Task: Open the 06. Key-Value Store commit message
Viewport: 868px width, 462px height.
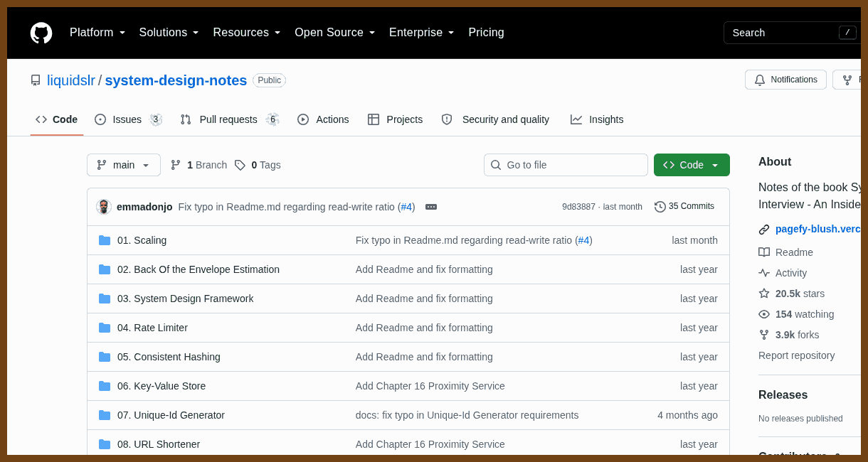Action: click(x=430, y=386)
